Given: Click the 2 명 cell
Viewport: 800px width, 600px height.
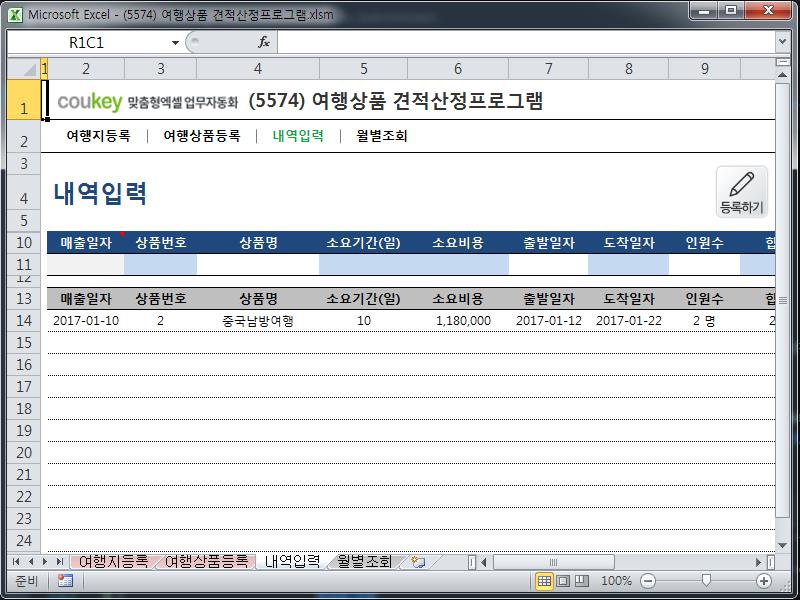Looking at the screenshot, I should (704, 321).
